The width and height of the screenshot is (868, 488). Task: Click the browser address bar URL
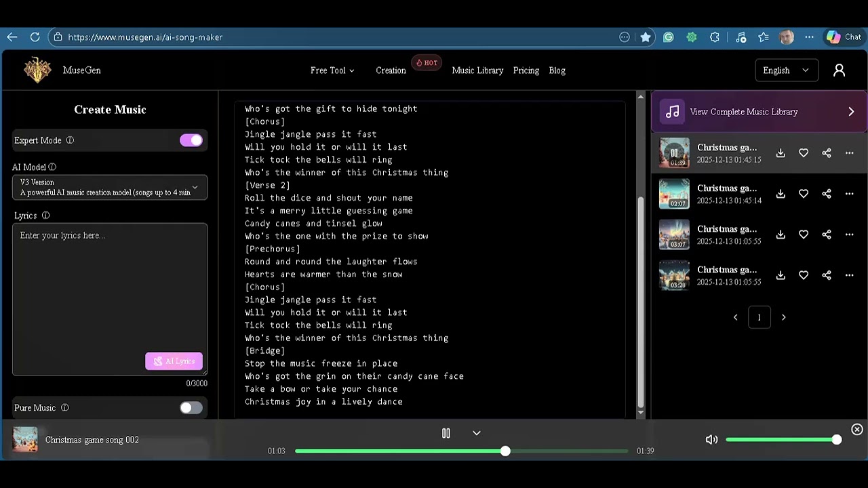(145, 37)
